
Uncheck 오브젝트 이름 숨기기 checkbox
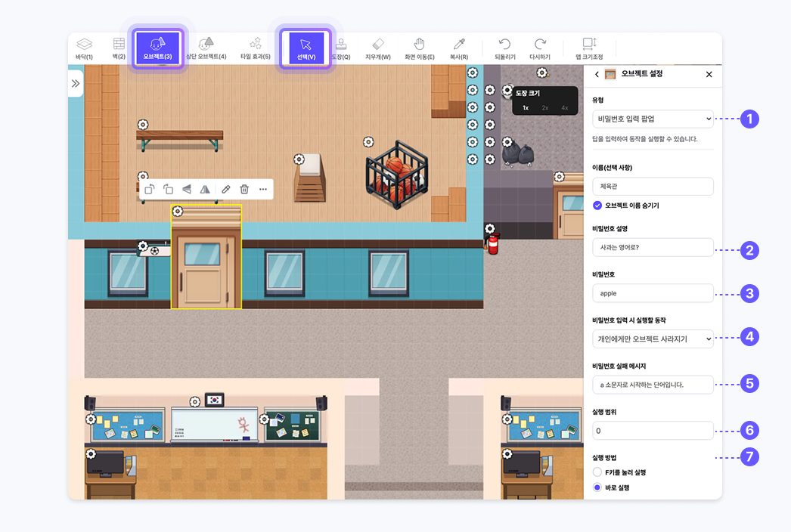coord(597,206)
